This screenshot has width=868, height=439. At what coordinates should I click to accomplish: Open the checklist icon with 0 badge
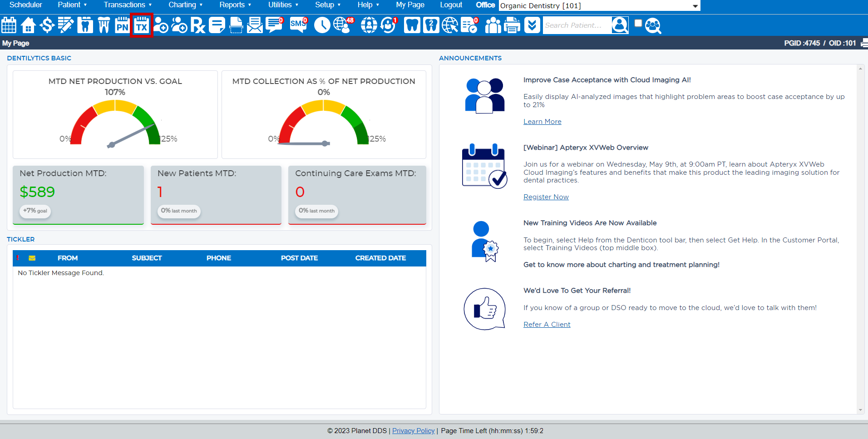469,25
